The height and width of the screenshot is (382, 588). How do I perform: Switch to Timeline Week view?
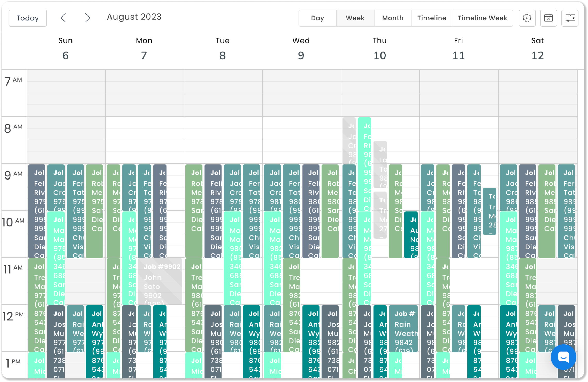[x=482, y=18]
